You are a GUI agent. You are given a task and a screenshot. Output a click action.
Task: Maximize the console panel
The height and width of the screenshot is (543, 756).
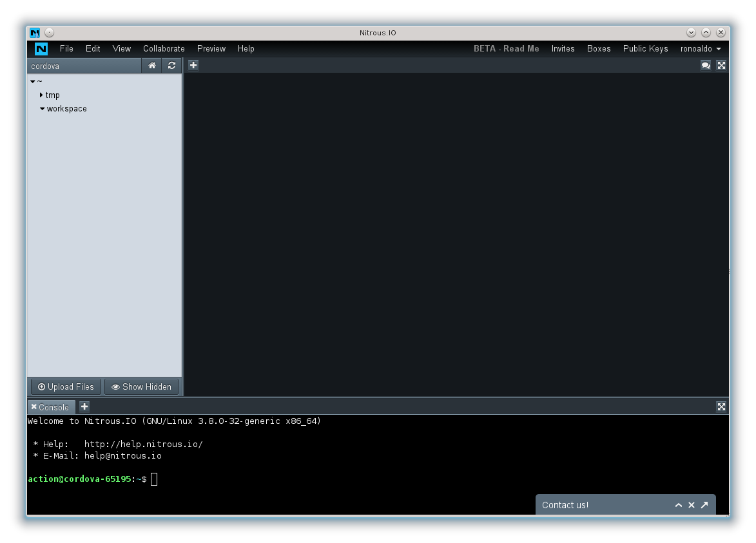(721, 406)
